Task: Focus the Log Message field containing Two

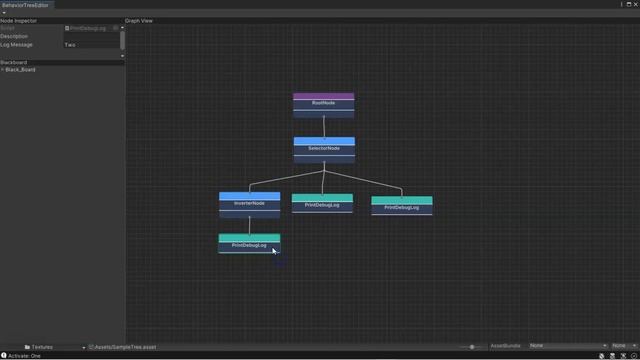Action: point(92,45)
